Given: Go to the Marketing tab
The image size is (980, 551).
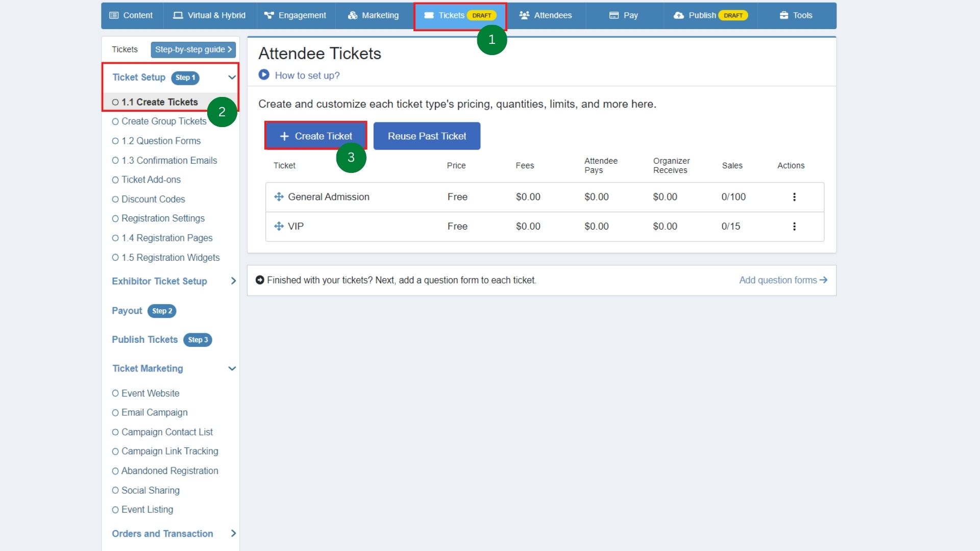Looking at the screenshot, I should [373, 15].
